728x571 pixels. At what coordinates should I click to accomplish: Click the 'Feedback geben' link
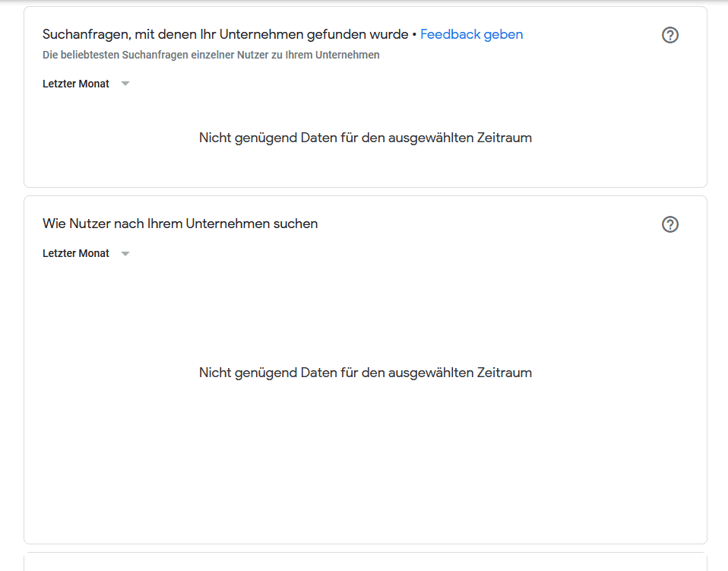(471, 34)
